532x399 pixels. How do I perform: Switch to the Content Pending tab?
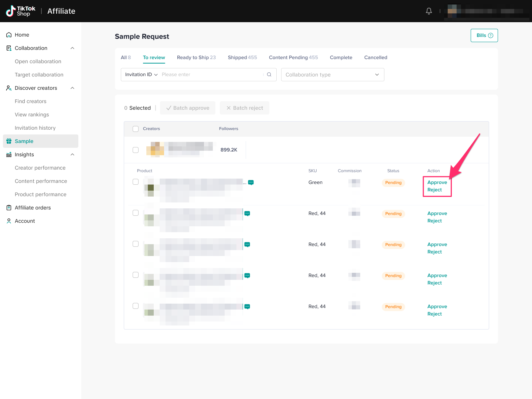tap(293, 58)
